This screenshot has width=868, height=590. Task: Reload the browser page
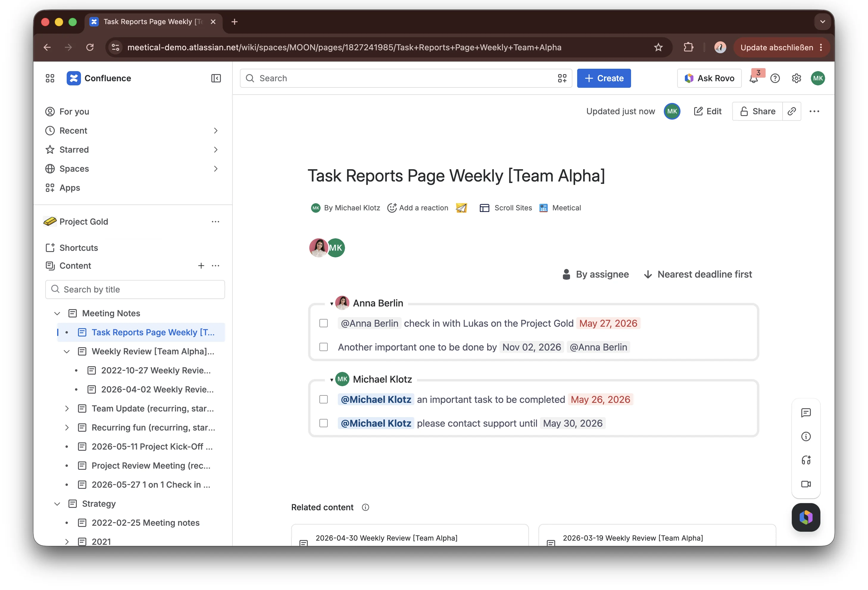pos(90,47)
